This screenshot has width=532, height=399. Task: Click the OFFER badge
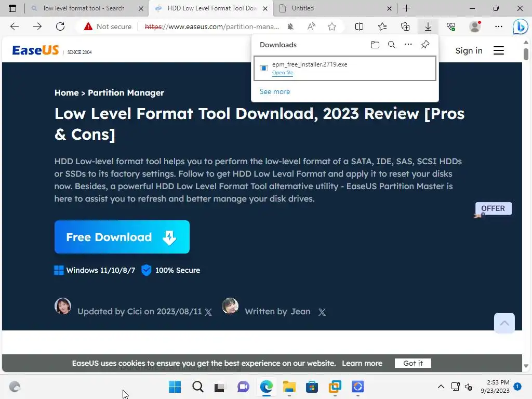494,208
